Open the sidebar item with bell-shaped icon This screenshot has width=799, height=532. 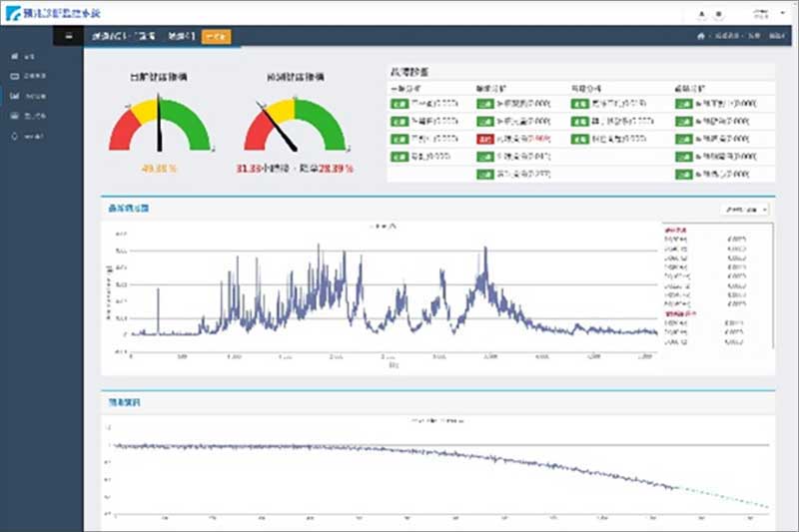[28, 137]
